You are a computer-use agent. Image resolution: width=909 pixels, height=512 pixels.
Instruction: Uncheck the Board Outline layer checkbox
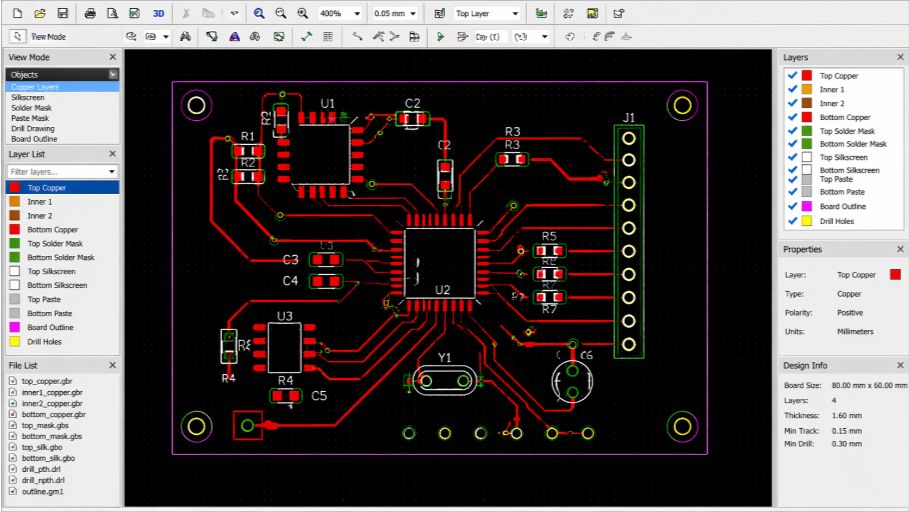click(x=792, y=206)
